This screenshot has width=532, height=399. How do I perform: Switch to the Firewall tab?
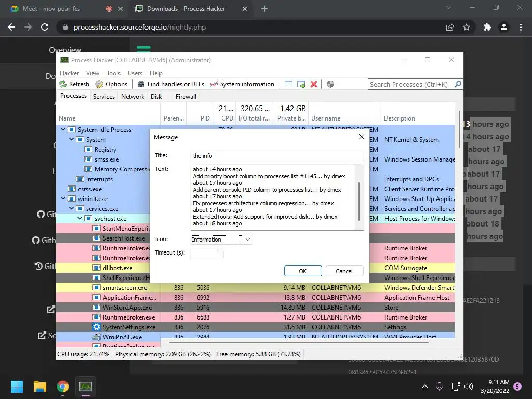click(x=186, y=96)
